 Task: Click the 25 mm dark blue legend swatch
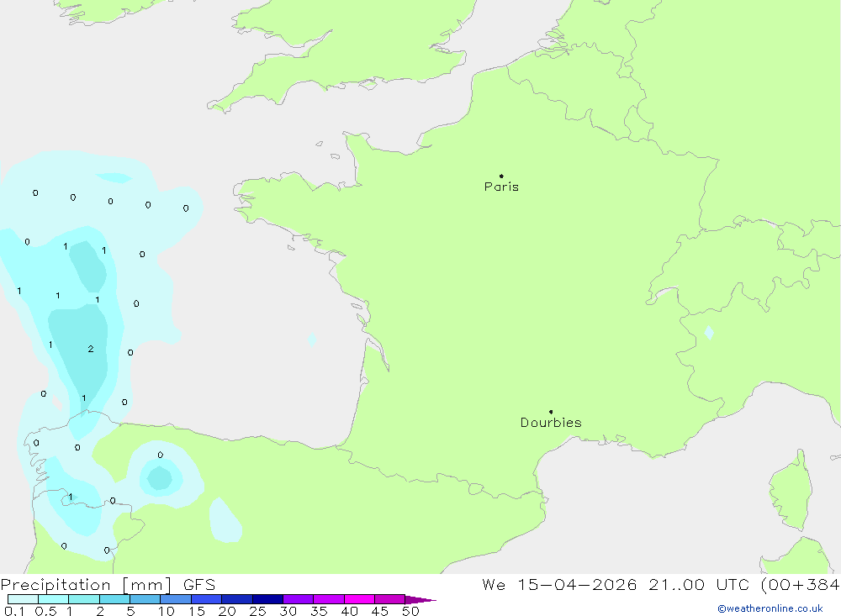pos(267,599)
